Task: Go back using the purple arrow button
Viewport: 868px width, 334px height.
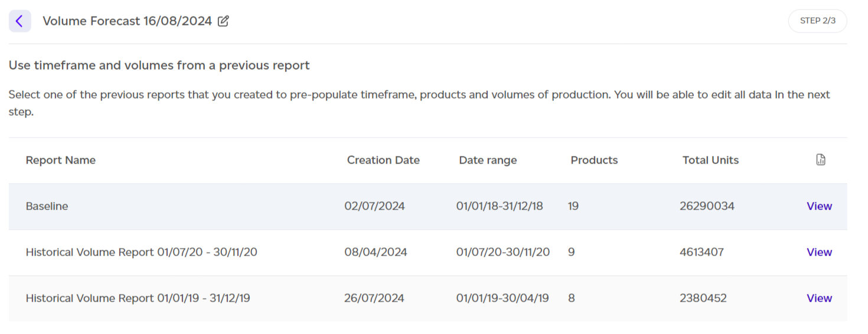Action: coord(19,21)
